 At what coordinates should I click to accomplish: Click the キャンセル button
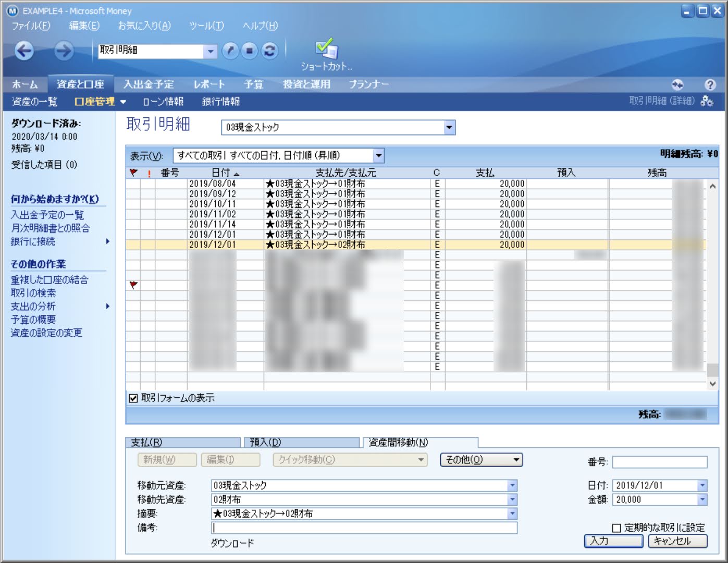[x=677, y=541]
